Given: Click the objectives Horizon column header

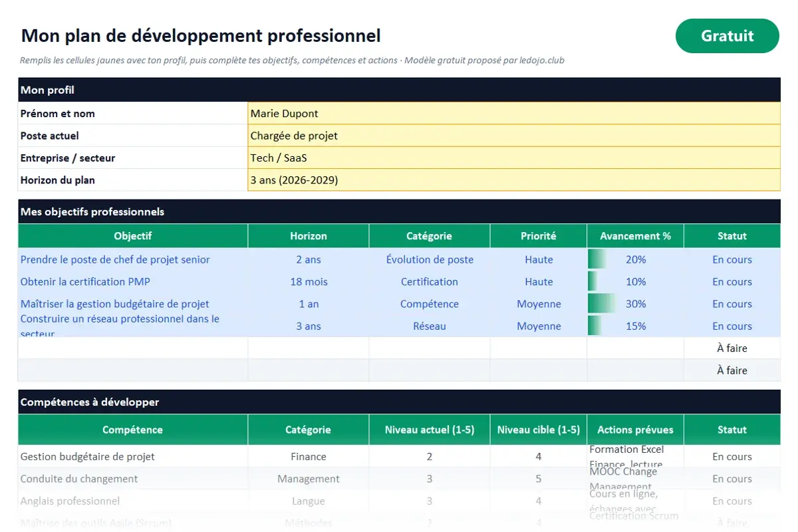Looking at the screenshot, I should point(309,236).
